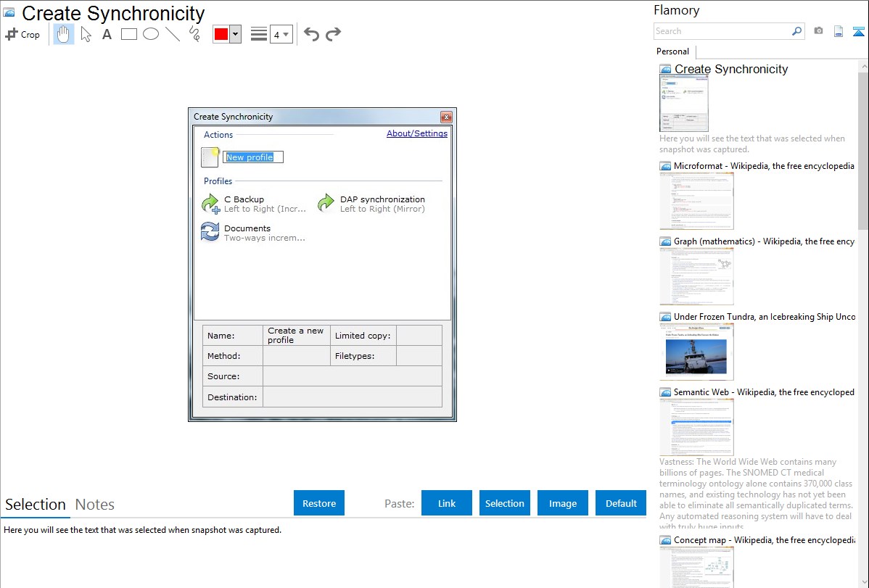
Task: Select the rectangle shape tool
Action: pyautogui.click(x=128, y=34)
